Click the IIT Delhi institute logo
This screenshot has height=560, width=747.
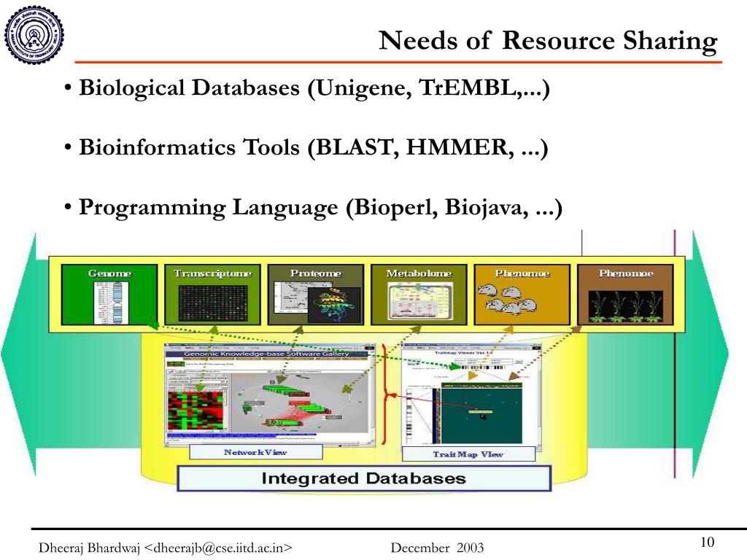pyautogui.click(x=34, y=34)
